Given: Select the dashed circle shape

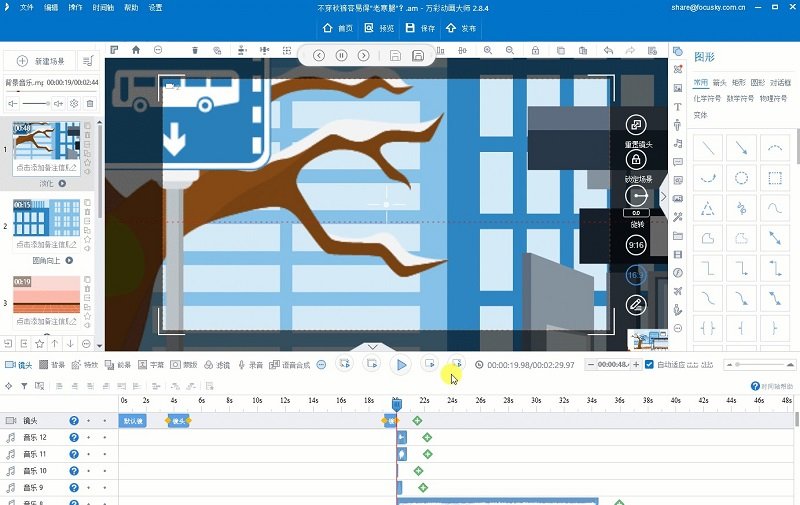Looking at the screenshot, I should pos(741,179).
